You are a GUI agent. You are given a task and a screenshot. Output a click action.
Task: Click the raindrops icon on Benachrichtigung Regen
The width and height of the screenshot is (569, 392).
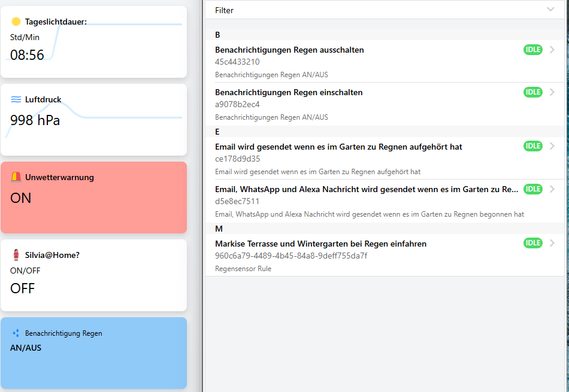pos(16,333)
